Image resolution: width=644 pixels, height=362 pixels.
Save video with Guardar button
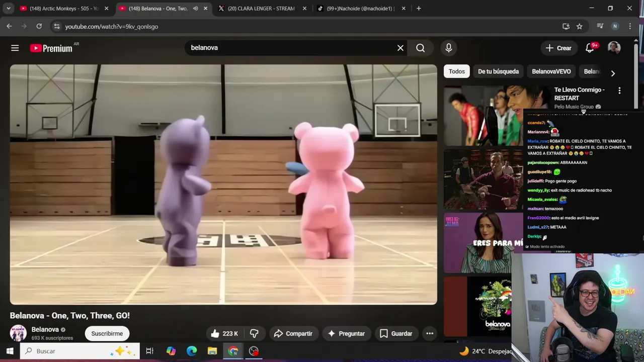pyautogui.click(x=396, y=333)
